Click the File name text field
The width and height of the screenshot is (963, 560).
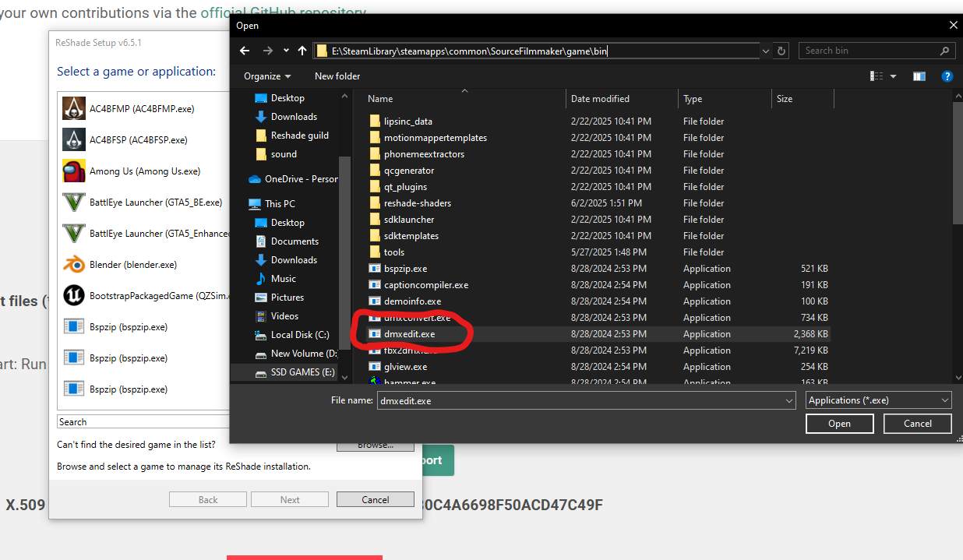coord(580,400)
